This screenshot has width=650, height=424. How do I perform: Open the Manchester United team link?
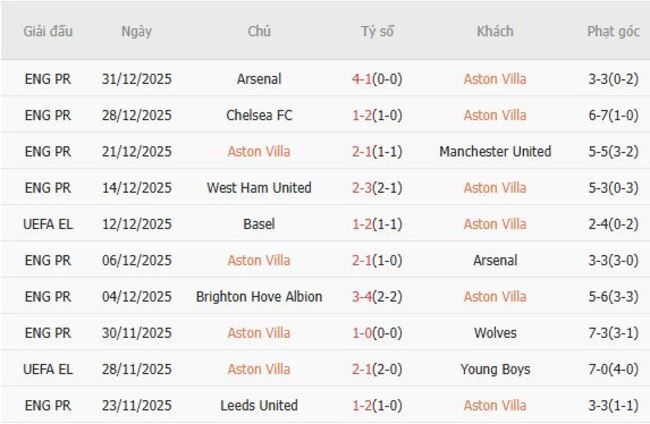click(x=495, y=151)
